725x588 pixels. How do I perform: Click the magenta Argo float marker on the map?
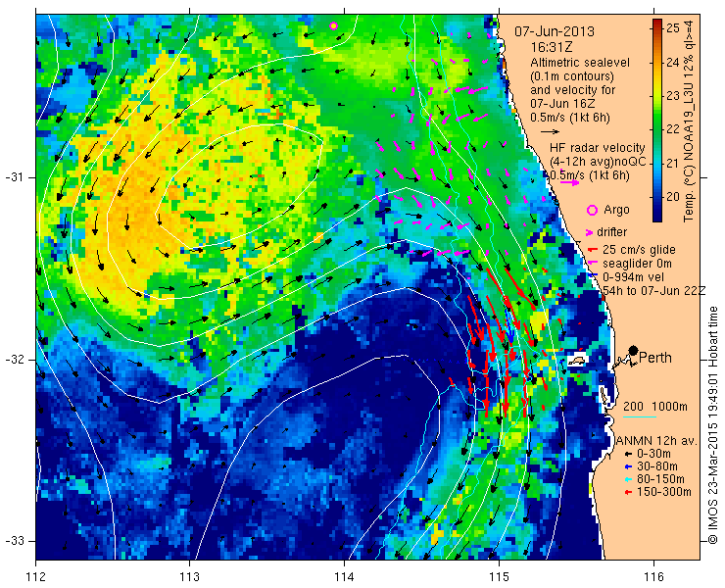[333, 25]
